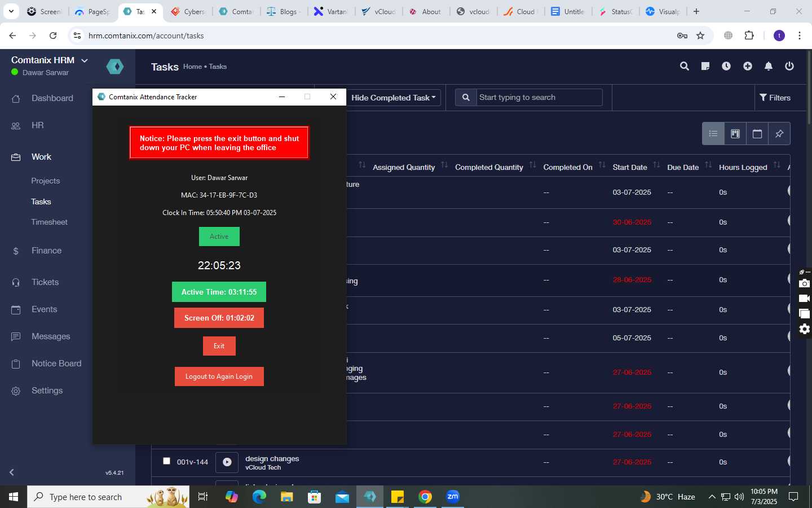
Task: Switch to the Blogs browser tab
Action: coord(283,11)
